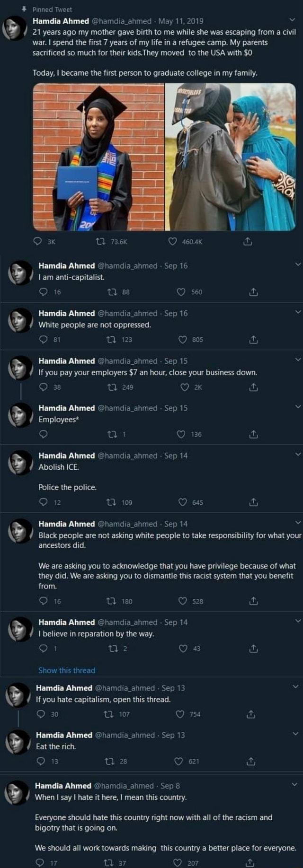This screenshot has width=303, height=868.
Task: Share the "When I say I hate it here" tweet
Action: coord(250,863)
